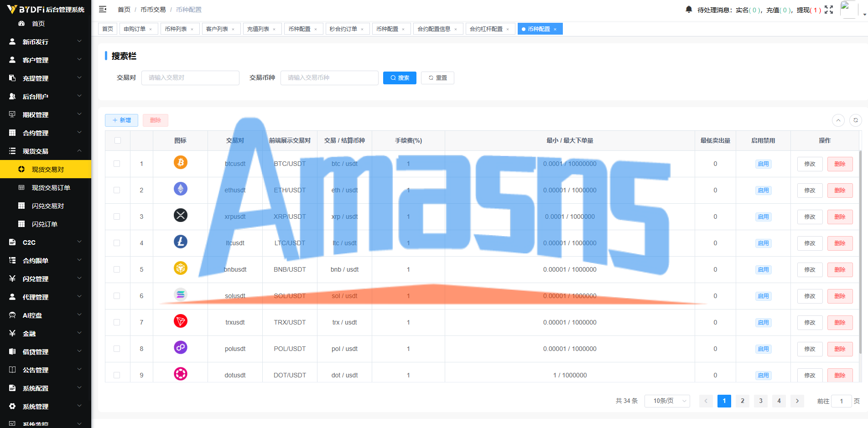
Task: Check the trxusdt row checkbox
Action: coord(117,322)
